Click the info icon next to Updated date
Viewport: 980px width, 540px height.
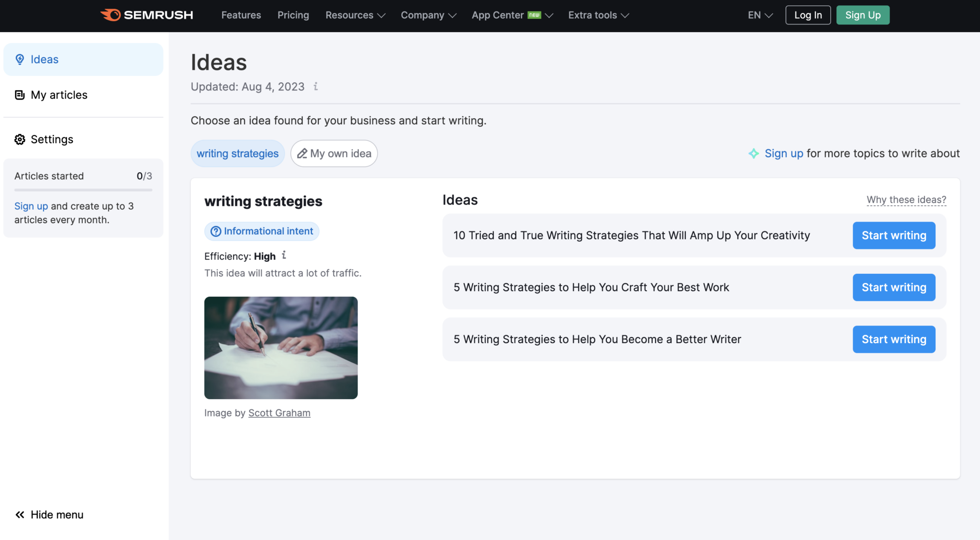pos(316,86)
